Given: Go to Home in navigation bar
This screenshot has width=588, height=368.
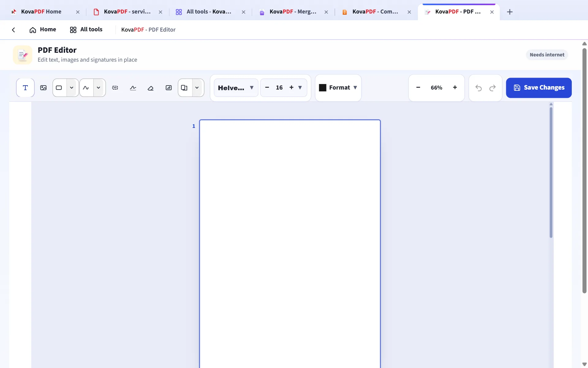Looking at the screenshot, I should [x=43, y=29].
